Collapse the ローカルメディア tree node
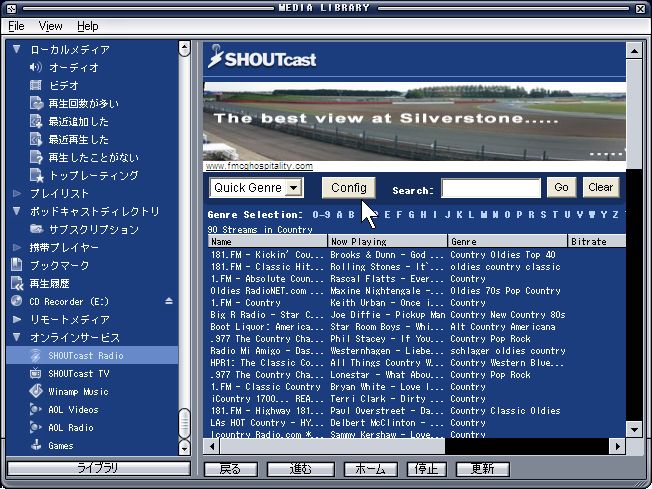Viewport: 652px width, 489px height. pos(17,49)
